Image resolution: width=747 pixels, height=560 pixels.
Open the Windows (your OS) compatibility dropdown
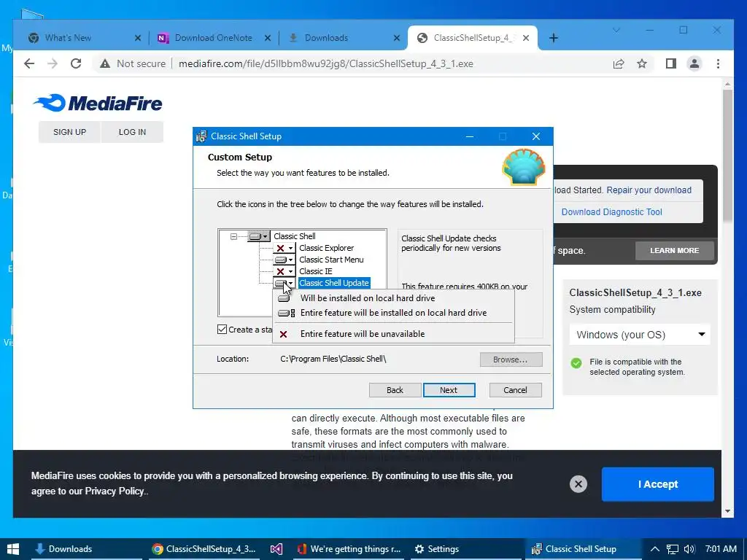click(640, 335)
